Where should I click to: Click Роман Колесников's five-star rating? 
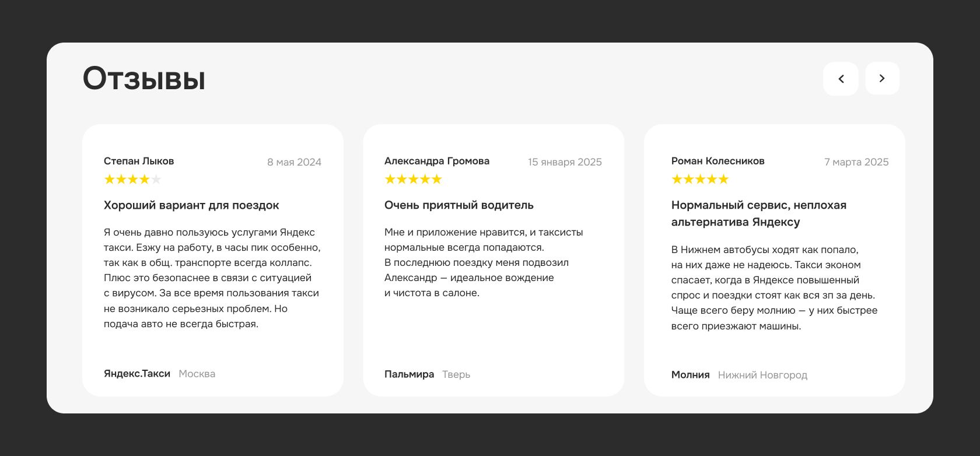tap(700, 180)
